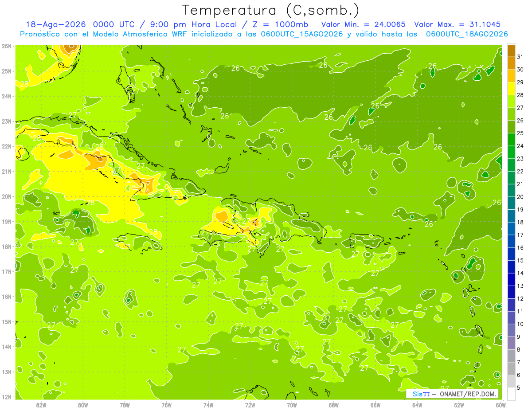The height and width of the screenshot is (411, 532).
Task: Click latitude axis label '12N'
Action: 7,397
